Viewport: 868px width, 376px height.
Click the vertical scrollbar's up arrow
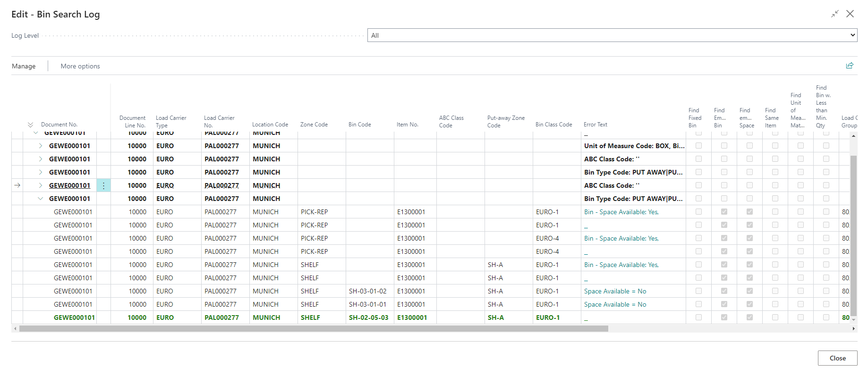[853, 136]
